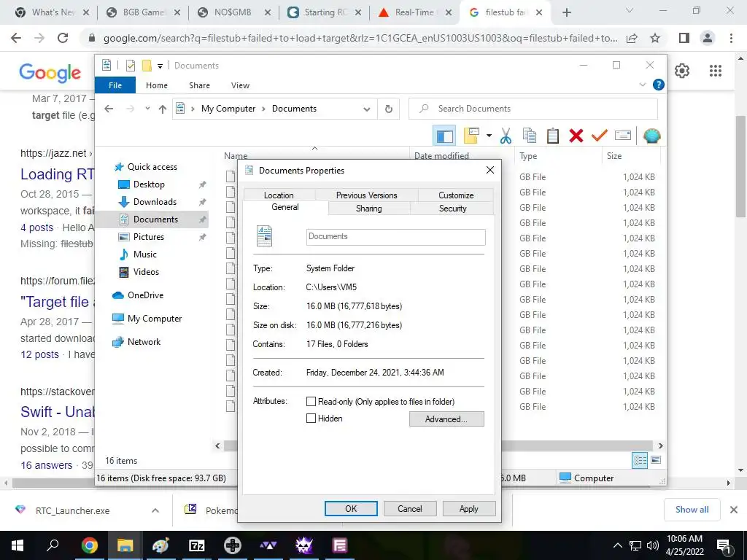This screenshot has width=747, height=560.
Task: Open Chrome profile avatar
Action: pyautogui.click(x=708, y=38)
